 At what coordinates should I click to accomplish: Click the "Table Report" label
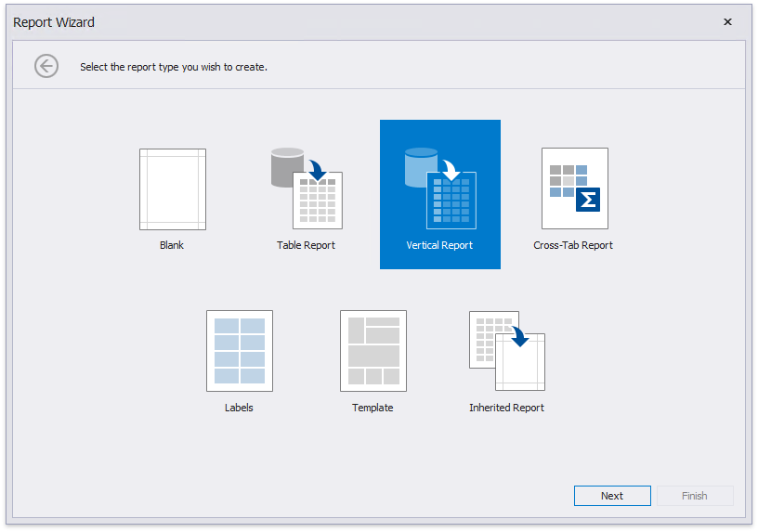[x=306, y=245]
